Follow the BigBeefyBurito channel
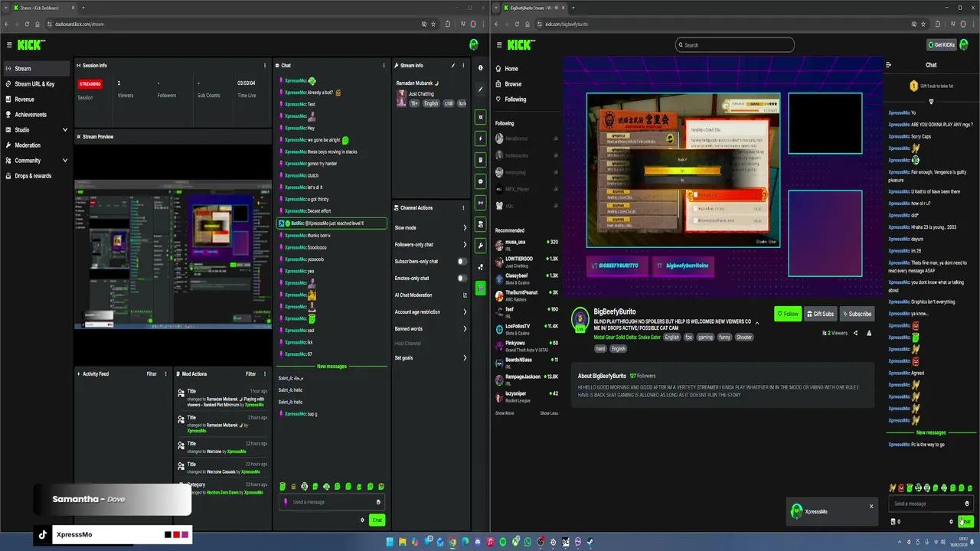Viewport: 980px width, 551px height. pyautogui.click(x=788, y=314)
